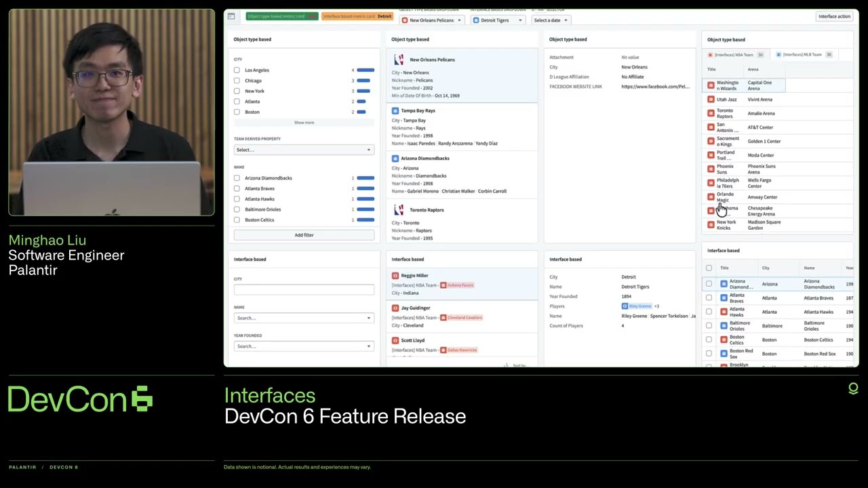Click the New York Knicks row icon
This screenshot has height=488, width=868.
pos(711,225)
